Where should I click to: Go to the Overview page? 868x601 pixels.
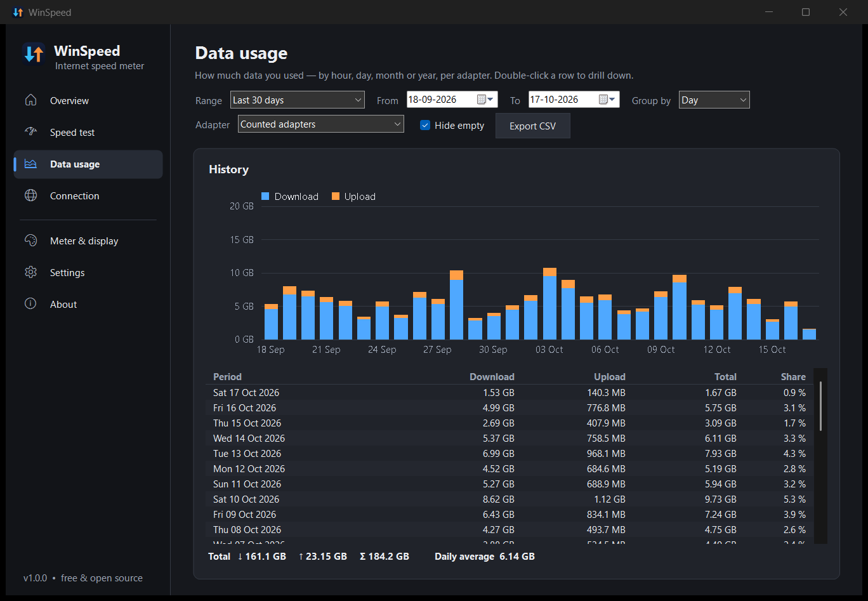coord(88,100)
